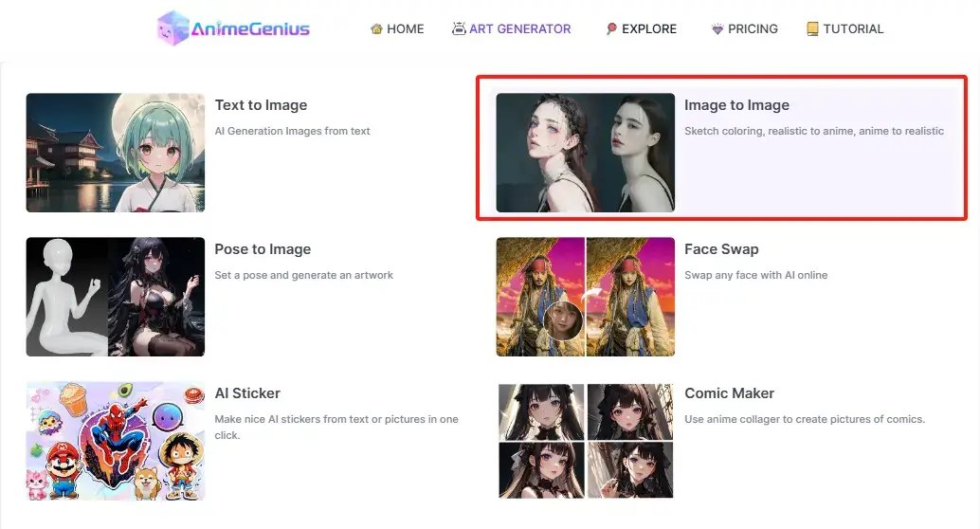
Task: Click the AnimeGenius wordmark text
Action: (x=250, y=29)
